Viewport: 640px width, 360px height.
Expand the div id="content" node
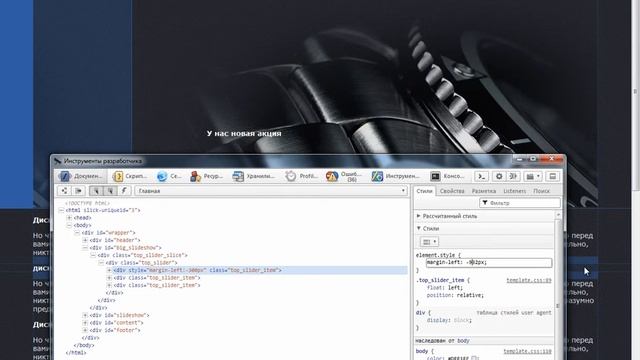tap(85, 323)
